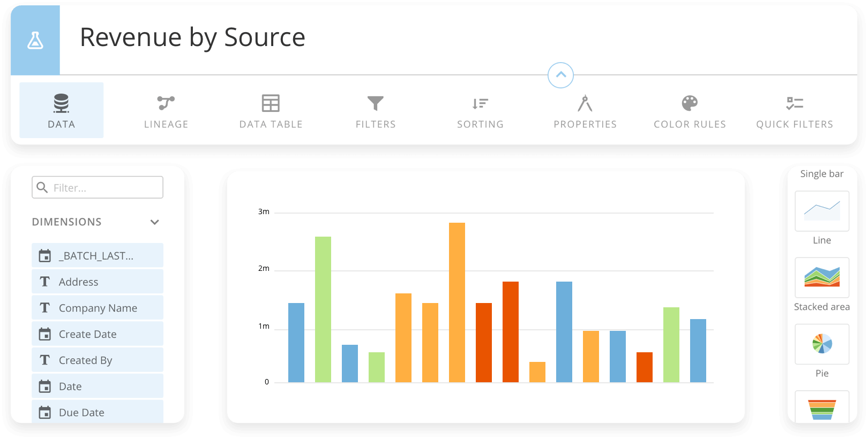The width and height of the screenshot is (868, 439).
Task: Open the Data tab
Action: point(62,110)
